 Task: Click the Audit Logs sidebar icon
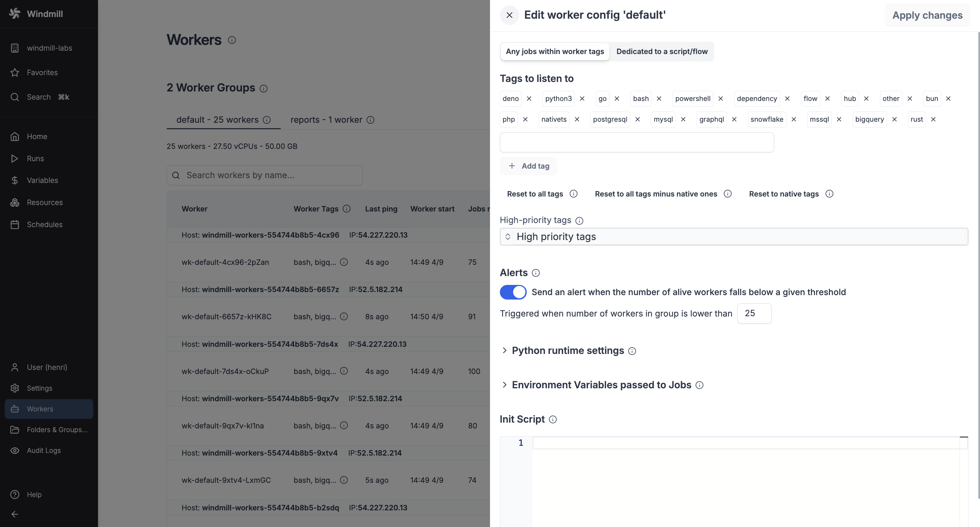pos(16,450)
